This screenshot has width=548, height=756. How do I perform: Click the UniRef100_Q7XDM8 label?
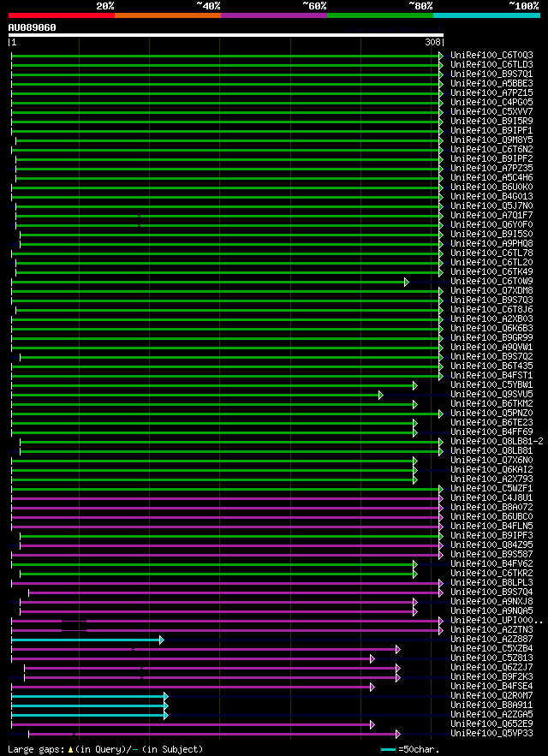point(492,291)
